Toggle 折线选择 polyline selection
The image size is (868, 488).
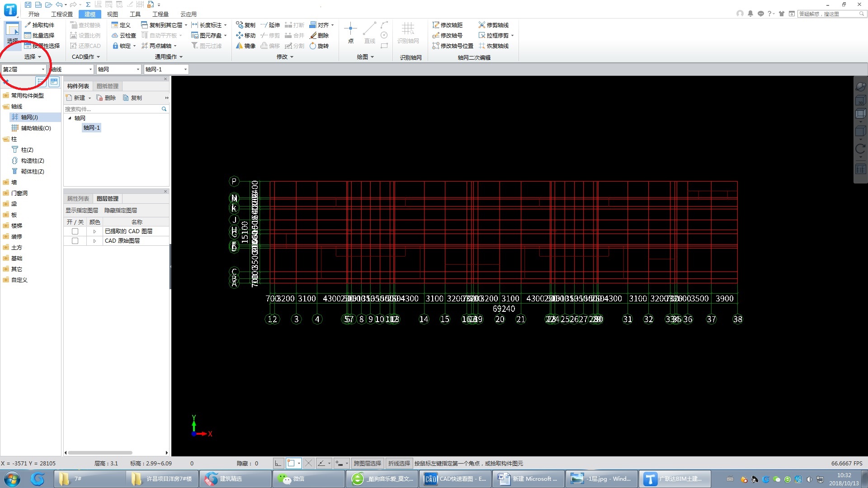[x=399, y=463]
